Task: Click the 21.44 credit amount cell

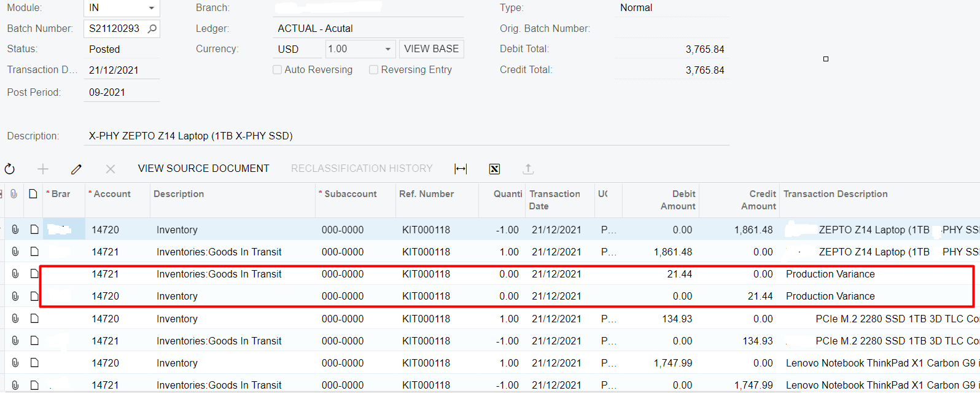Action: (739, 296)
